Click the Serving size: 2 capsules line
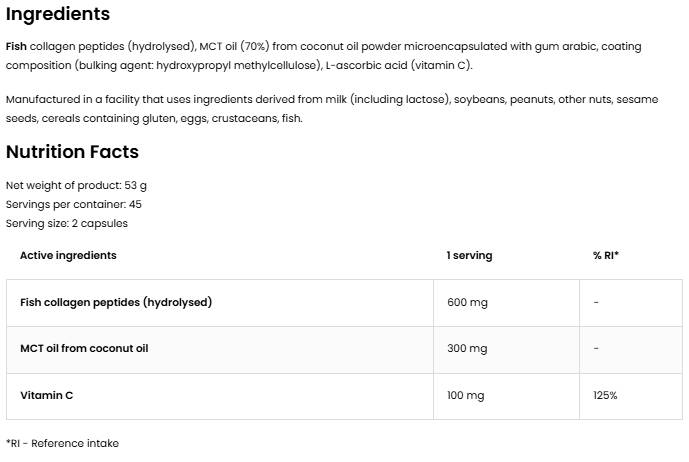Image resolution: width=689 pixels, height=462 pixels. coord(67,224)
